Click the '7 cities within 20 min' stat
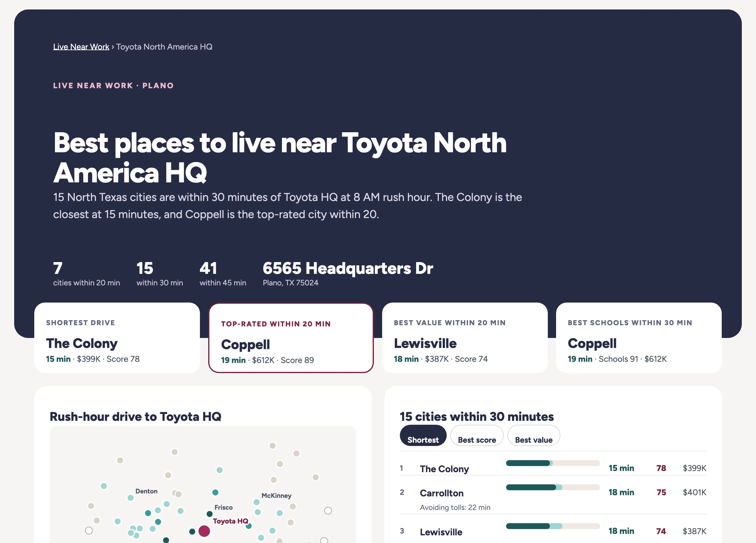Image resolution: width=756 pixels, height=543 pixels. [x=86, y=274]
